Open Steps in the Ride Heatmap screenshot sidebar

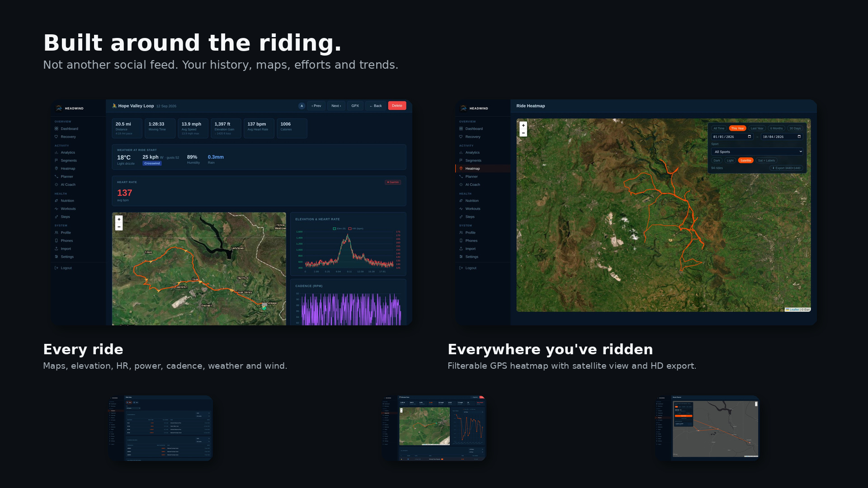click(x=470, y=217)
